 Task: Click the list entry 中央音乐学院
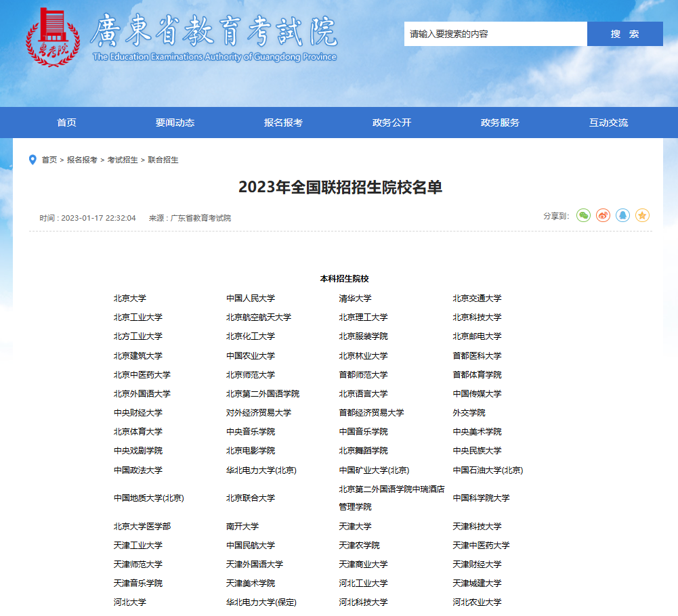[x=251, y=431]
